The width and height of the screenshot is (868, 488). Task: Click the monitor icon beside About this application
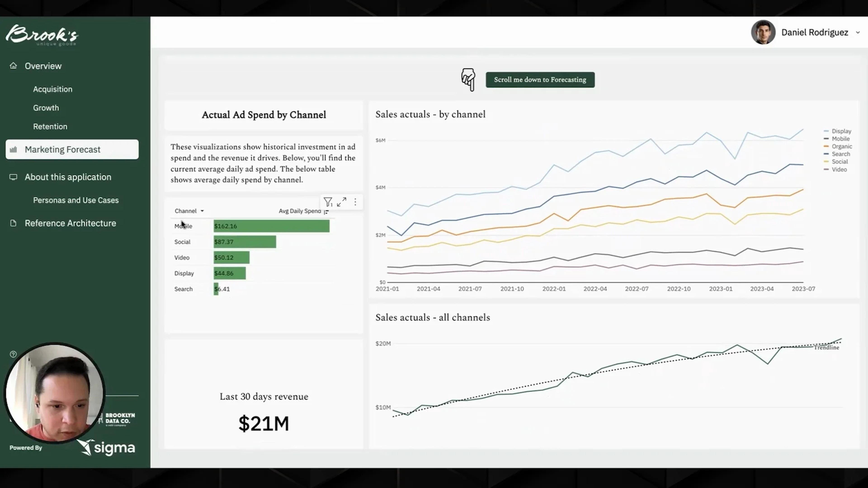pos(13,177)
